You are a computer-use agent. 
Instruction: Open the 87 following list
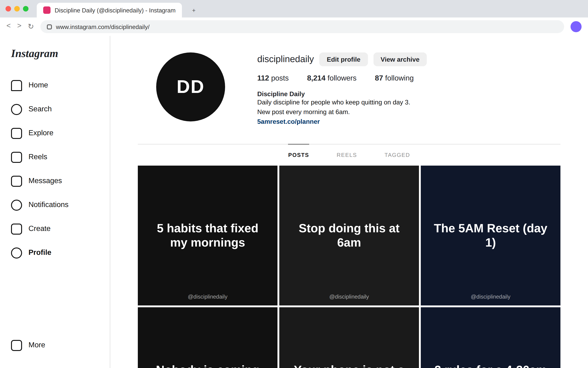click(394, 78)
